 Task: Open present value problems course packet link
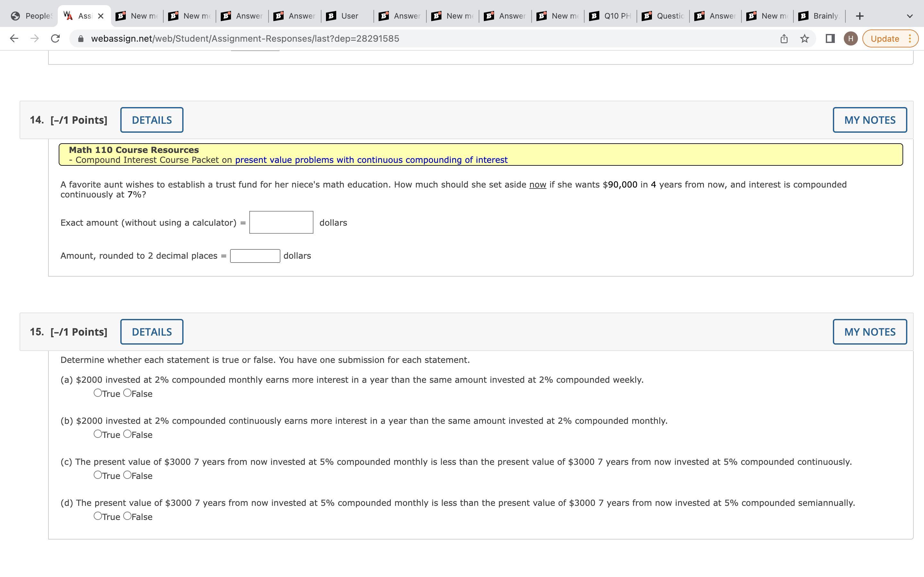371,160
